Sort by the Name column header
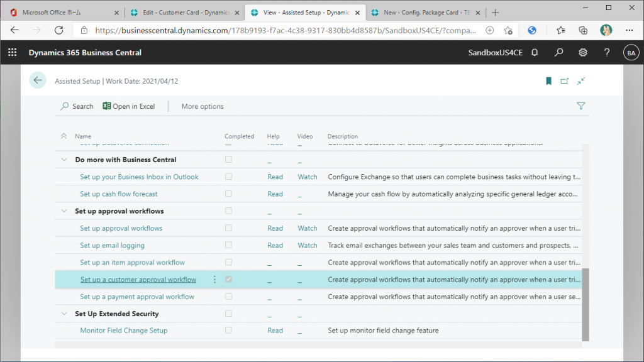The width and height of the screenshot is (644, 362). pos(83,136)
